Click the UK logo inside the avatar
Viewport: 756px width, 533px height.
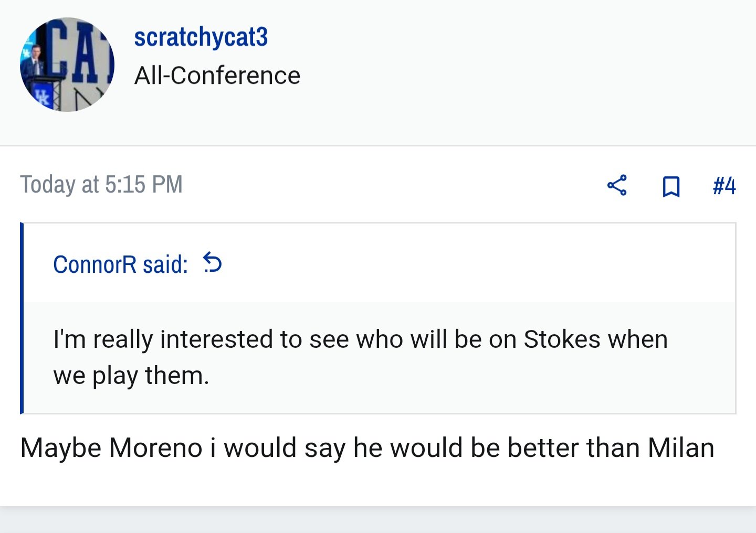click(x=42, y=97)
